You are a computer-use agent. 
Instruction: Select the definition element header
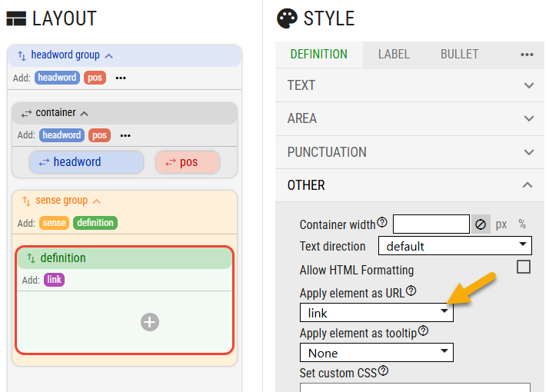coord(125,258)
